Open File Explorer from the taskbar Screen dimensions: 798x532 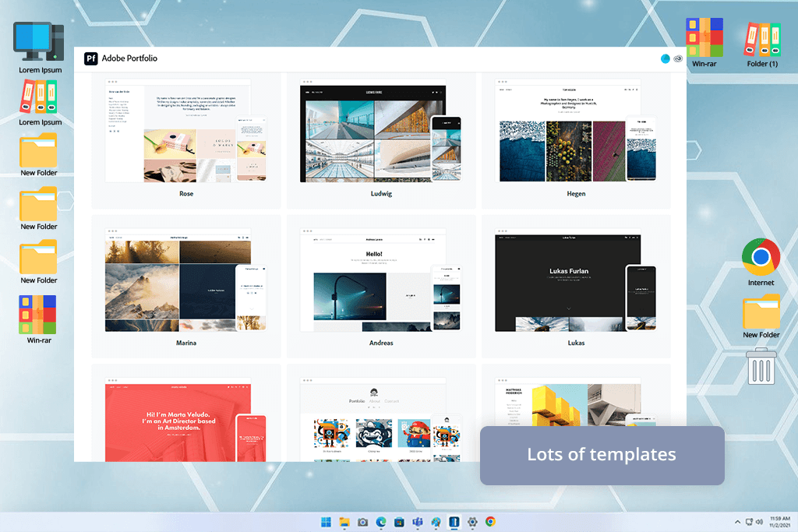[x=344, y=522]
